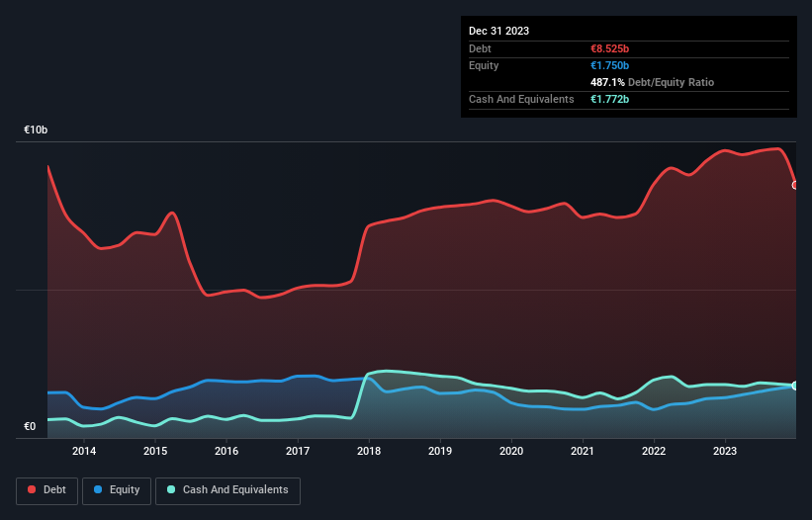Click the €8.525b Debt value in the tooltip
Screen dimensions: 812x520
[x=609, y=48]
